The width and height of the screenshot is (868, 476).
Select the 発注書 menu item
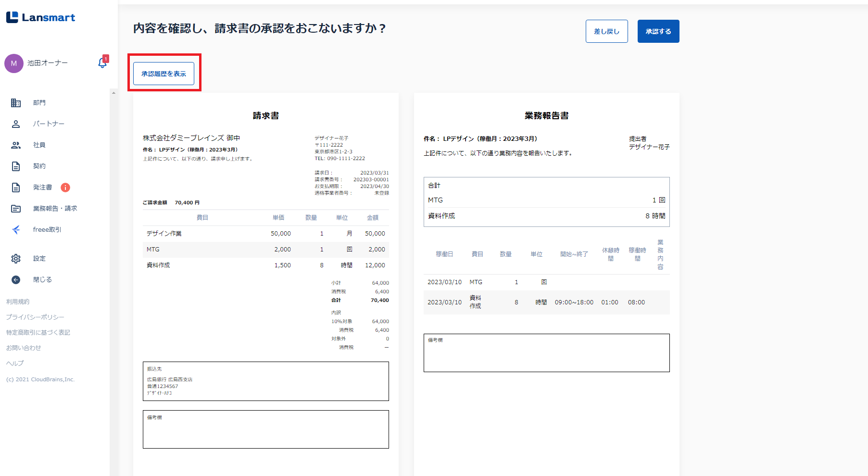(42, 188)
